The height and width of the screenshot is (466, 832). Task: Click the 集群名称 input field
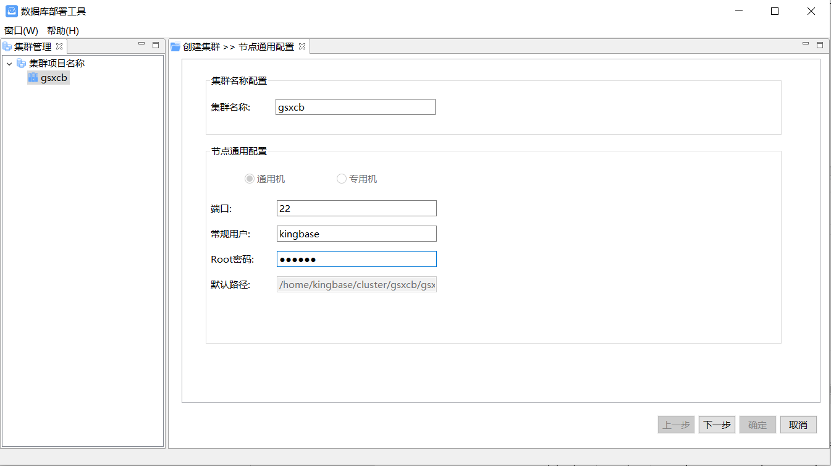coord(356,107)
